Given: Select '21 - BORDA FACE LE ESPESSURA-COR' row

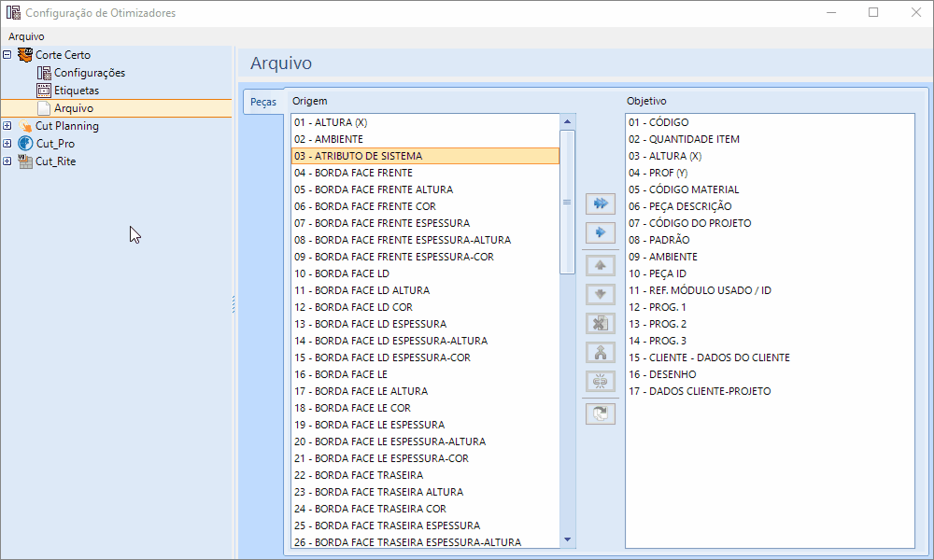Looking at the screenshot, I should (x=425, y=458).
